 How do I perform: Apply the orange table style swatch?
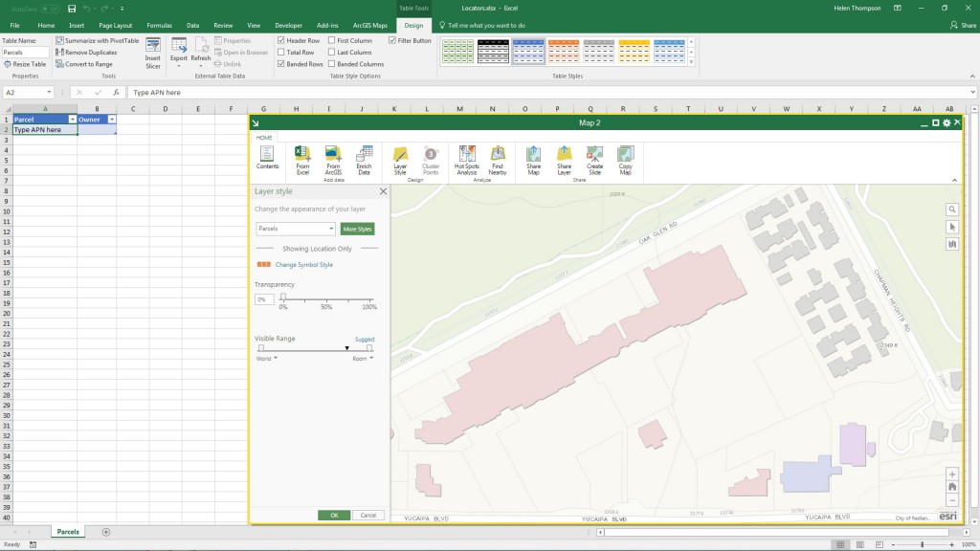coord(563,52)
